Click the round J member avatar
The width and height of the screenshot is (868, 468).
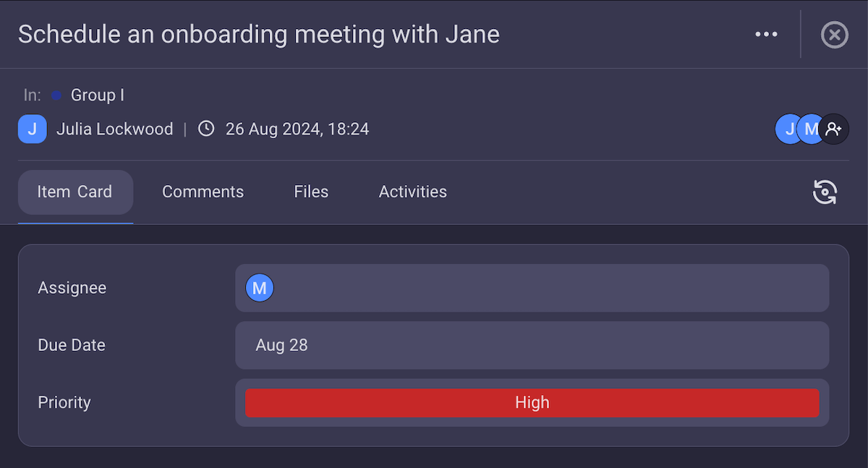tap(788, 129)
